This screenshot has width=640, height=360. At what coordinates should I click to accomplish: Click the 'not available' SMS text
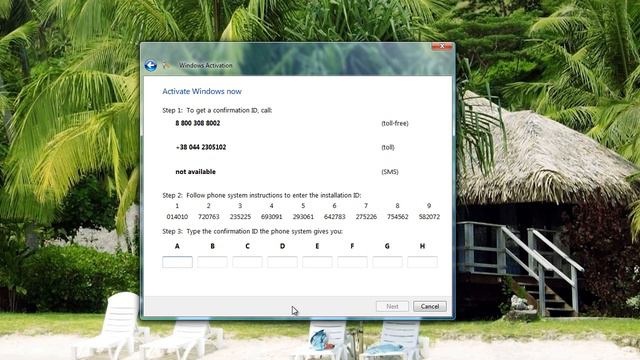[196, 172]
